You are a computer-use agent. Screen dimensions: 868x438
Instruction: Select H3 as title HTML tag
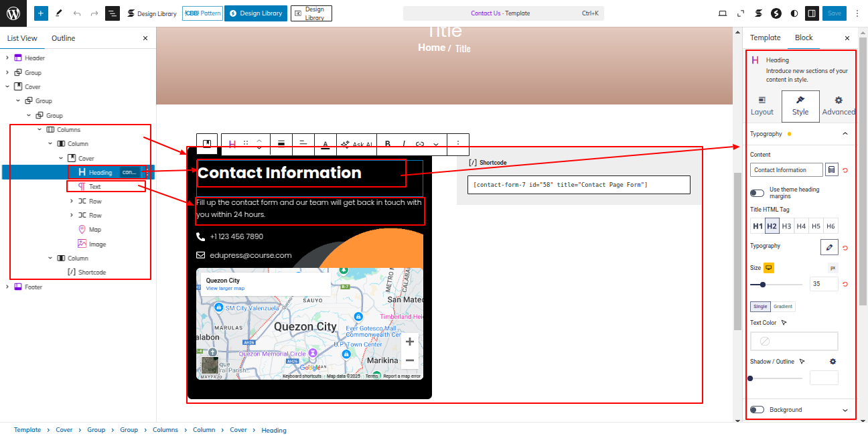pyautogui.click(x=786, y=226)
